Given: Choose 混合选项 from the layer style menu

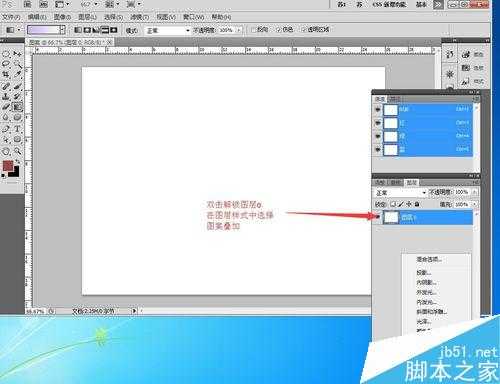Looking at the screenshot, I should click(x=429, y=259).
